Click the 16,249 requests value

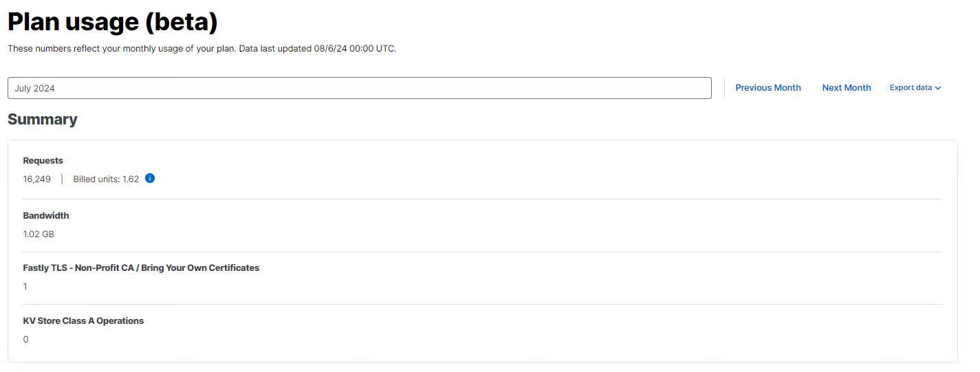[36, 179]
